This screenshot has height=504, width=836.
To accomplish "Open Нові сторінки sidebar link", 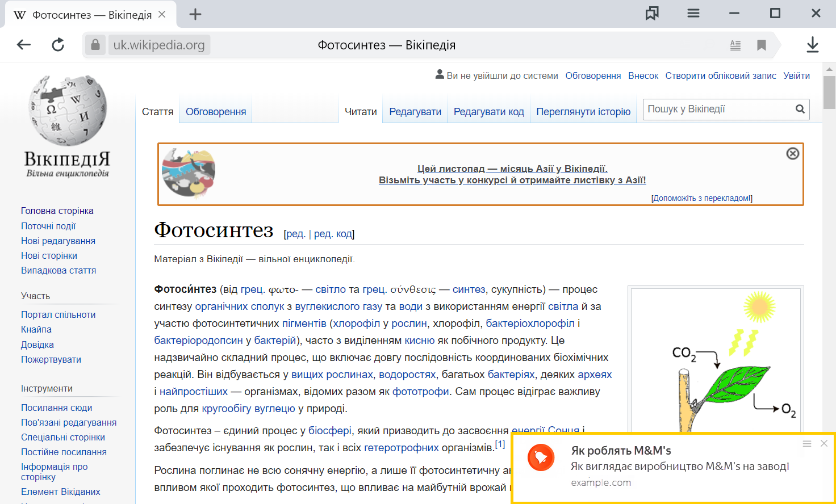I will [49, 255].
